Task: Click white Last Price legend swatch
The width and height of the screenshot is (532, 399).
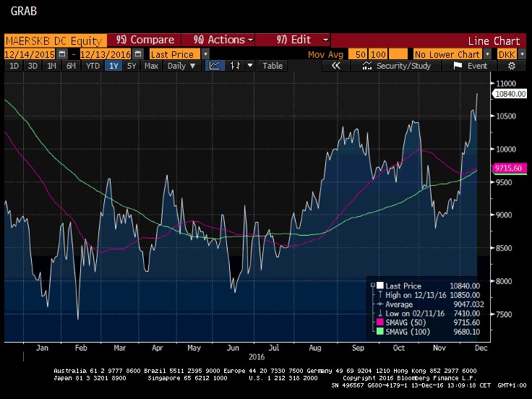Action: coord(379,286)
